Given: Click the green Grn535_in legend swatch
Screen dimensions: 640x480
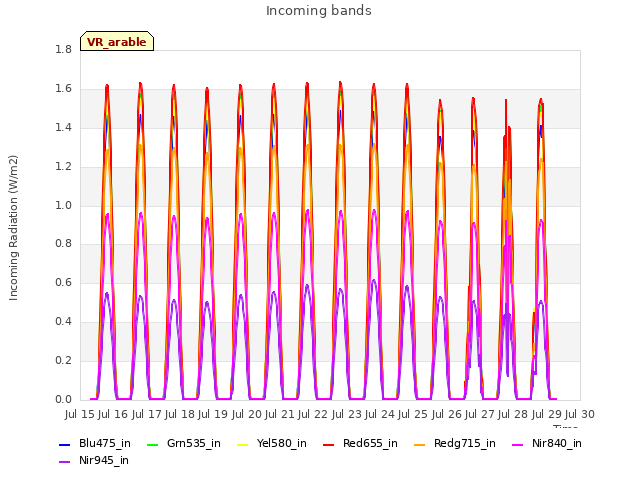Looking at the screenshot, I should (x=152, y=444).
